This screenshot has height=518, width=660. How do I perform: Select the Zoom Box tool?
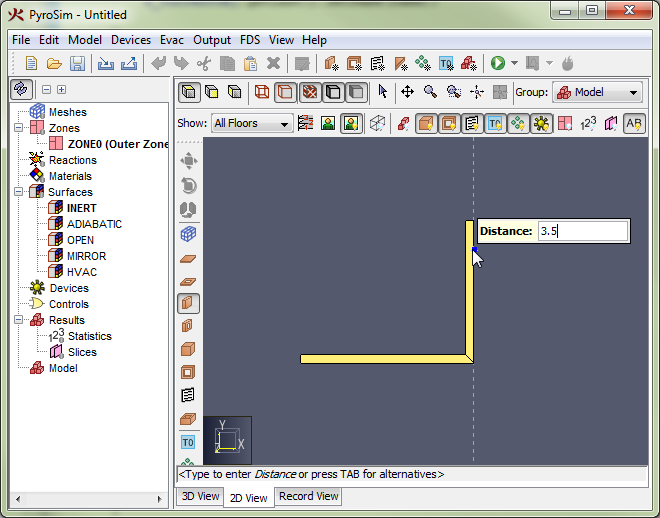(x=453, y=91)
